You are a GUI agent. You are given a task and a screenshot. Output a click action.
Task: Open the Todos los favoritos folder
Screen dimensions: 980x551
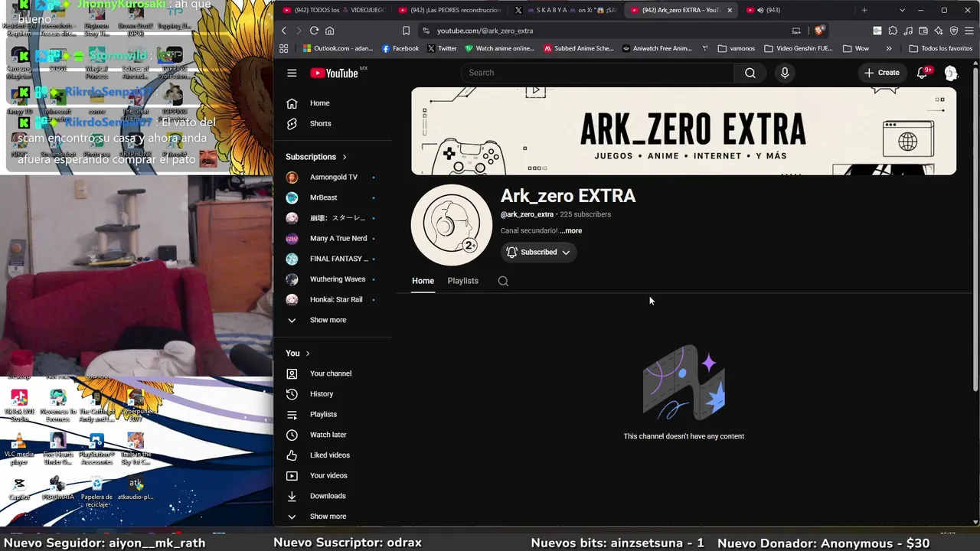click(940, 48)
